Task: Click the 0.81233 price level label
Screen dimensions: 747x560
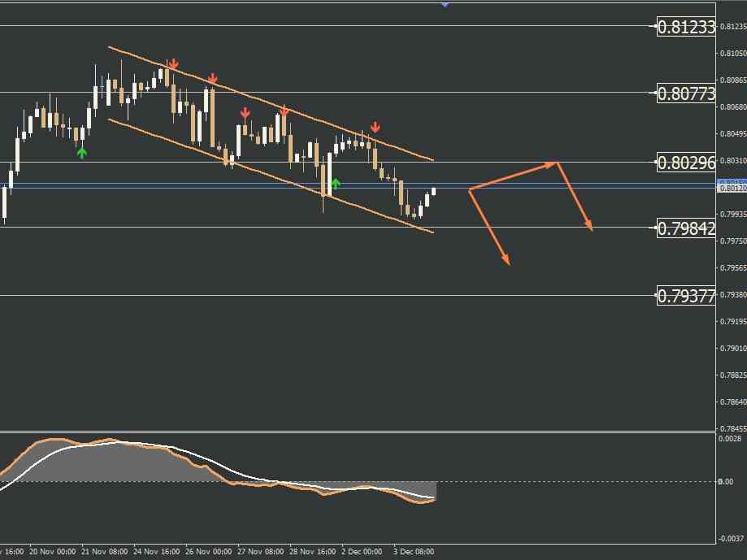Action: point(686,27)
